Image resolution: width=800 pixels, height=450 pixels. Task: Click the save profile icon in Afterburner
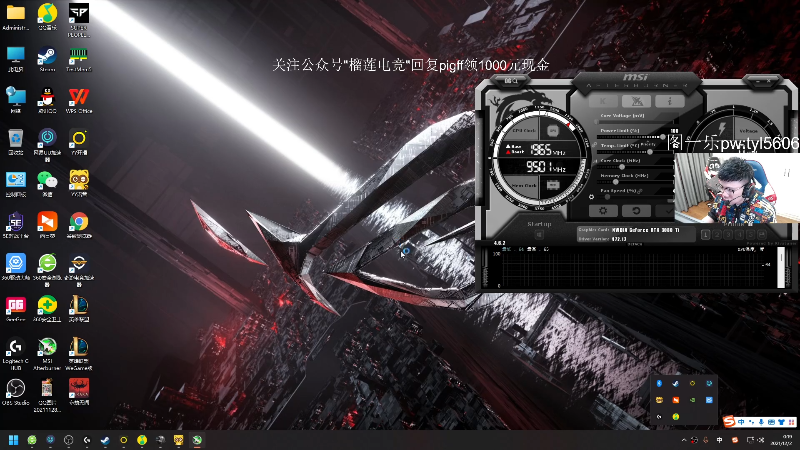(x=762, y=235)
